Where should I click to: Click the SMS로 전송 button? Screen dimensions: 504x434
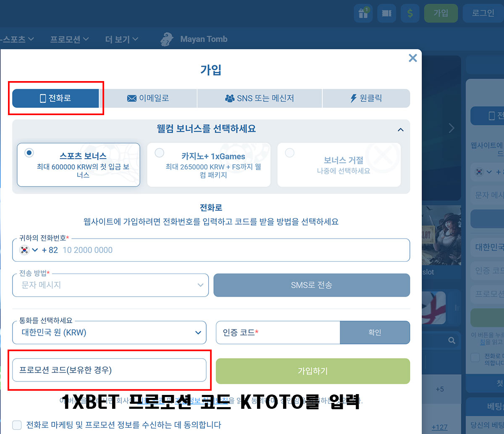tap(312, 285)
